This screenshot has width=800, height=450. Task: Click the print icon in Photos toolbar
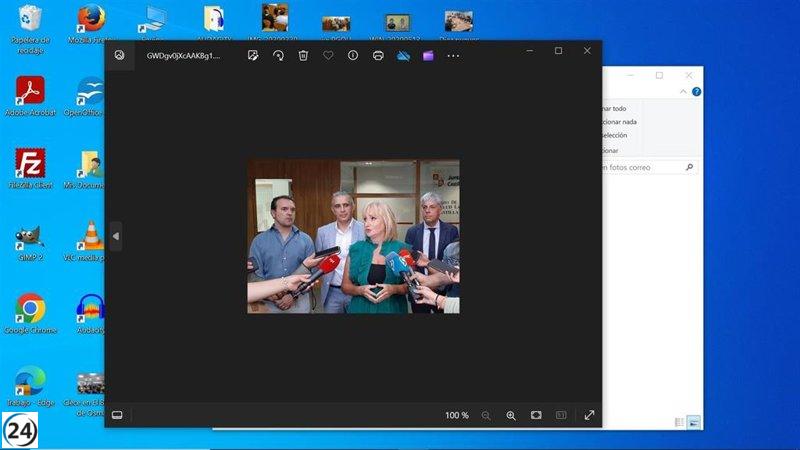pyautogui.click(x=378, y=56)
